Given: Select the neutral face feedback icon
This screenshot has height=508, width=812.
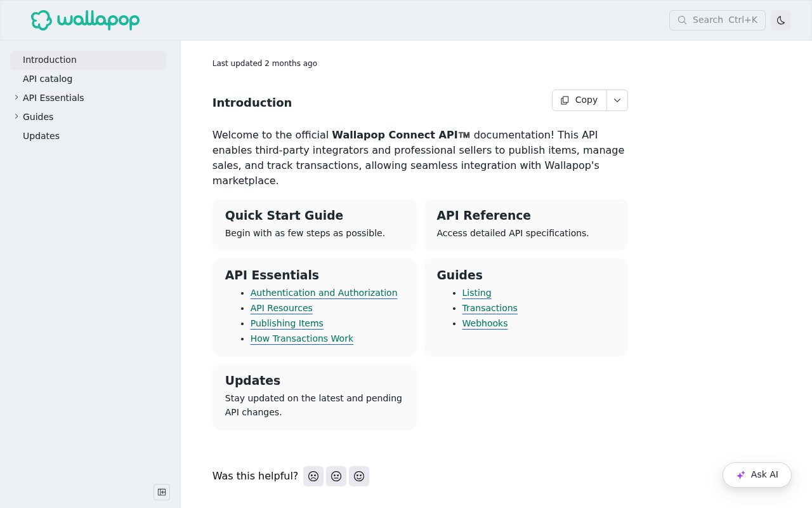Looking at the screenshot, I should coord(336,476).
